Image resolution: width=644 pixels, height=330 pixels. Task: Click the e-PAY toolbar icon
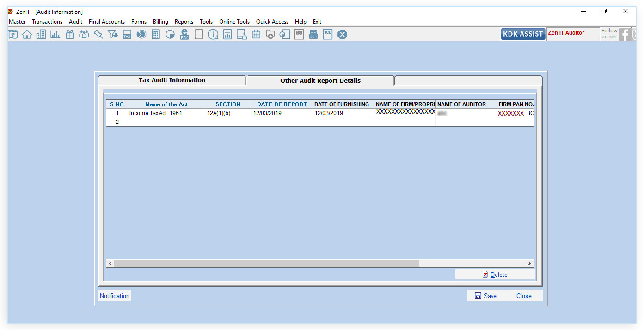(184, 34)
